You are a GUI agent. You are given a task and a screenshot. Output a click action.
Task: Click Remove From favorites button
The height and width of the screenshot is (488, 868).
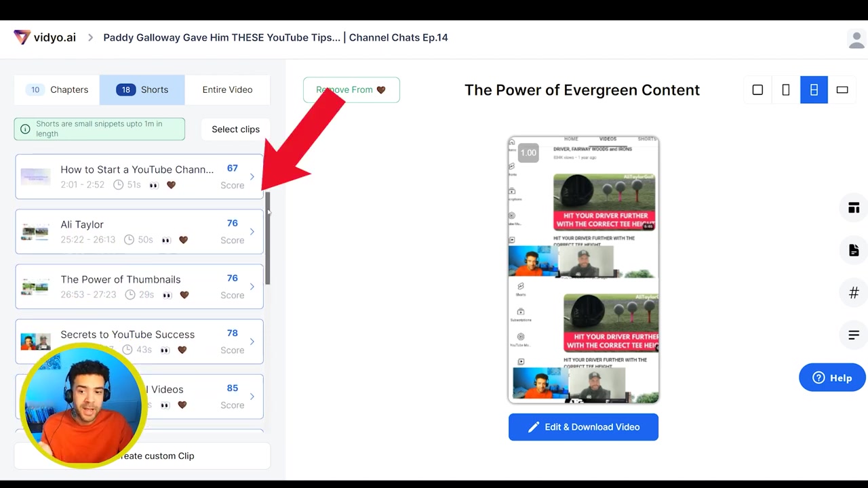351,89
